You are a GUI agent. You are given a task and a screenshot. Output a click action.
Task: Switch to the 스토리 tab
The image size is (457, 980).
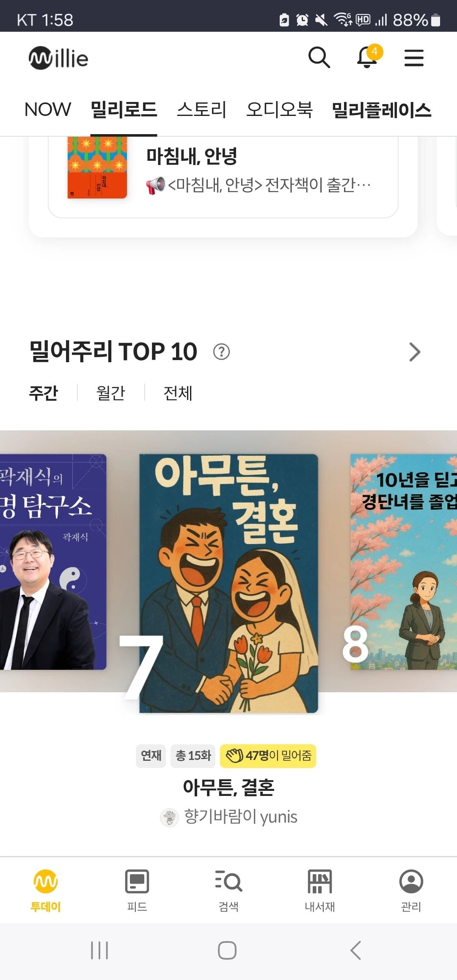202,110
